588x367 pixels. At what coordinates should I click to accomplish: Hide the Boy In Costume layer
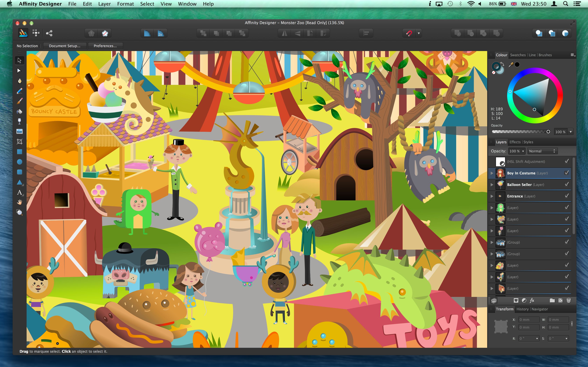pyautogui.click(x=566, y=173)
